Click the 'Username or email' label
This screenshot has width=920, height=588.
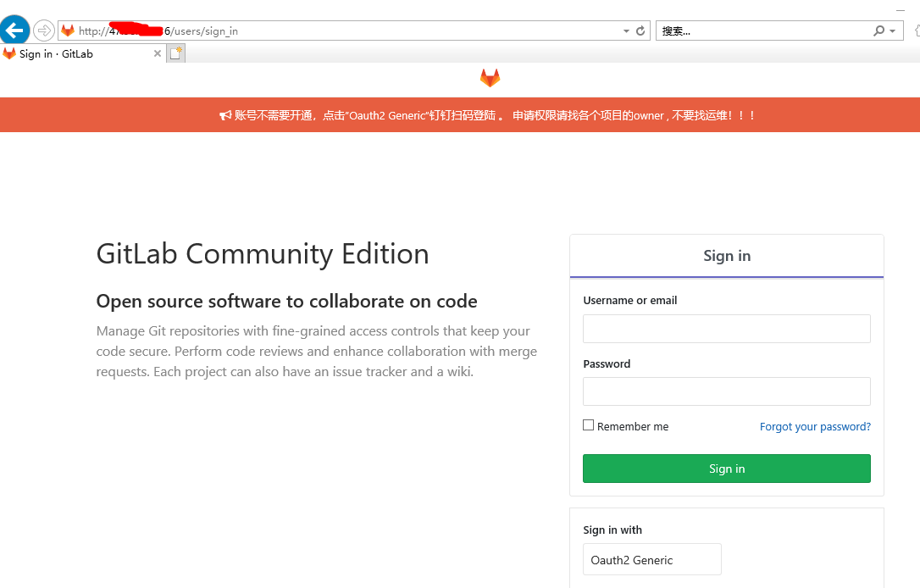(x=630, y=301)
